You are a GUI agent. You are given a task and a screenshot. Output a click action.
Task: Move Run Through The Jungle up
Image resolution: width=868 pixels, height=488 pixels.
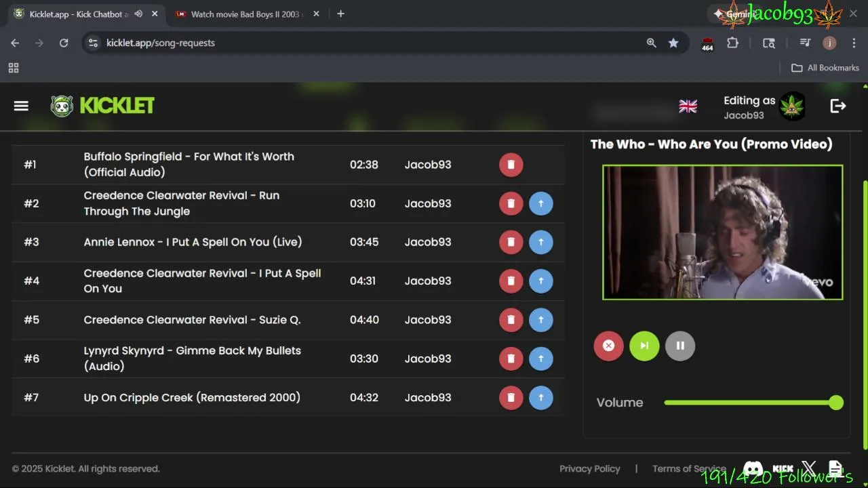[540, 203]
